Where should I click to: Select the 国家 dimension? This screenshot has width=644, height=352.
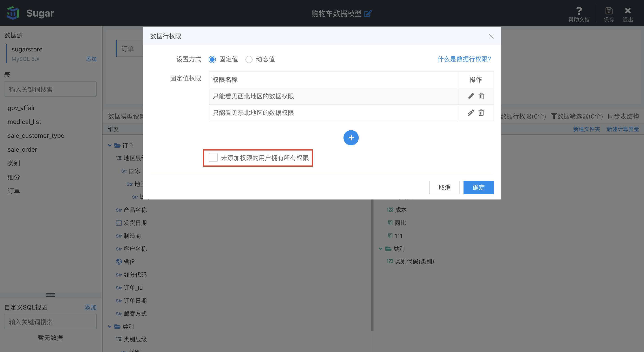tap(135, 171)
